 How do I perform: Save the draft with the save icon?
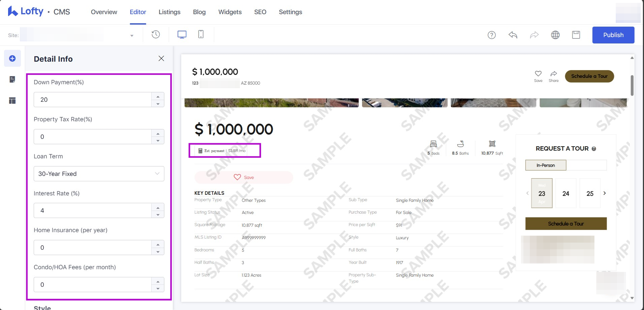[576, 35]
